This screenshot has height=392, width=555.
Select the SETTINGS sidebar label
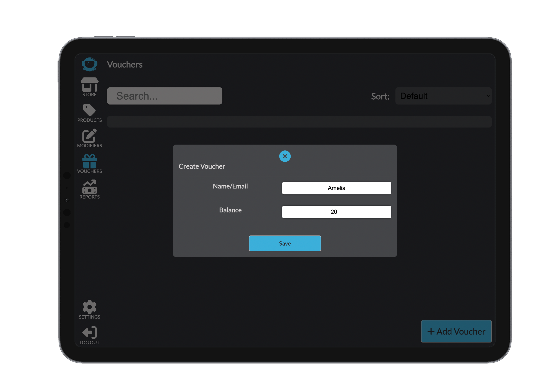(x=89, y=317)
